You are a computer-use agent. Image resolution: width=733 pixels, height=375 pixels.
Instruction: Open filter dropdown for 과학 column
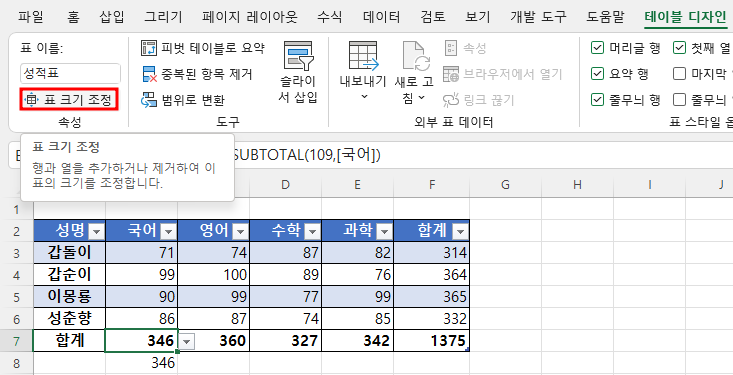point(384,231)
